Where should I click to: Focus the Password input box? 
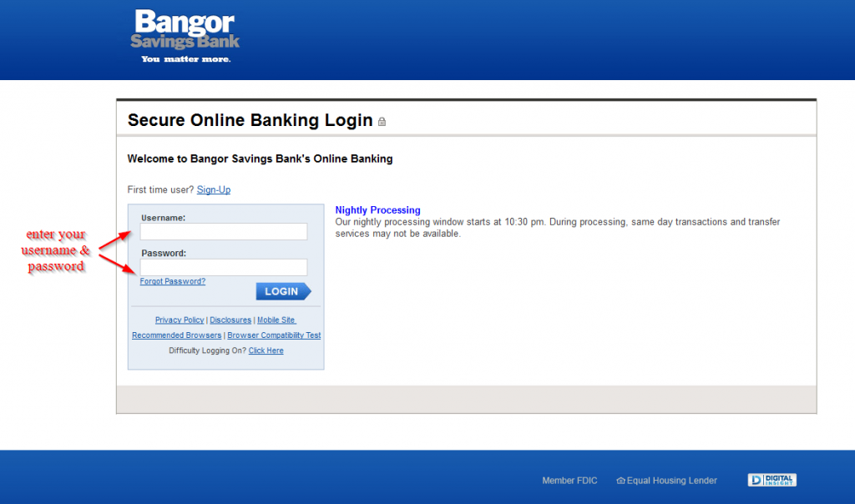tap(224, 267)
